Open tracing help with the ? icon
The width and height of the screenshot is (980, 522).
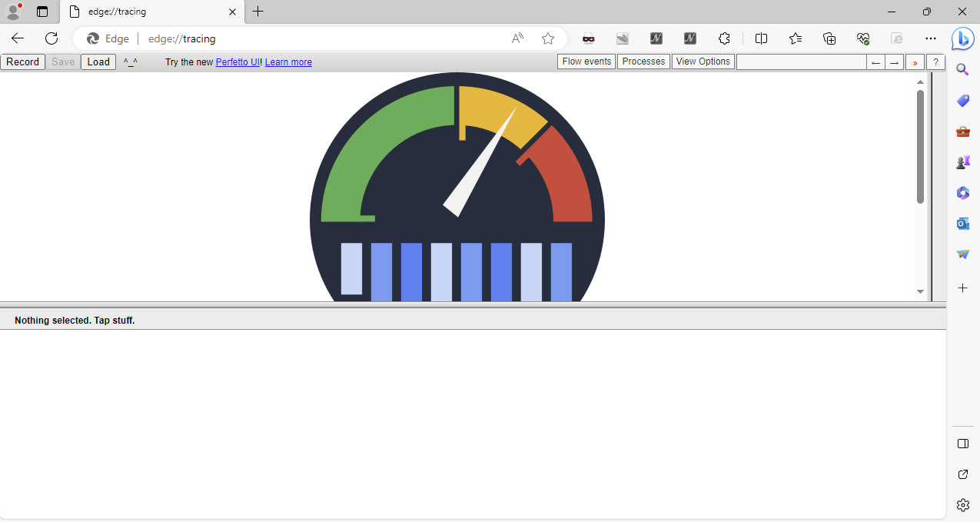pos(935,62)
